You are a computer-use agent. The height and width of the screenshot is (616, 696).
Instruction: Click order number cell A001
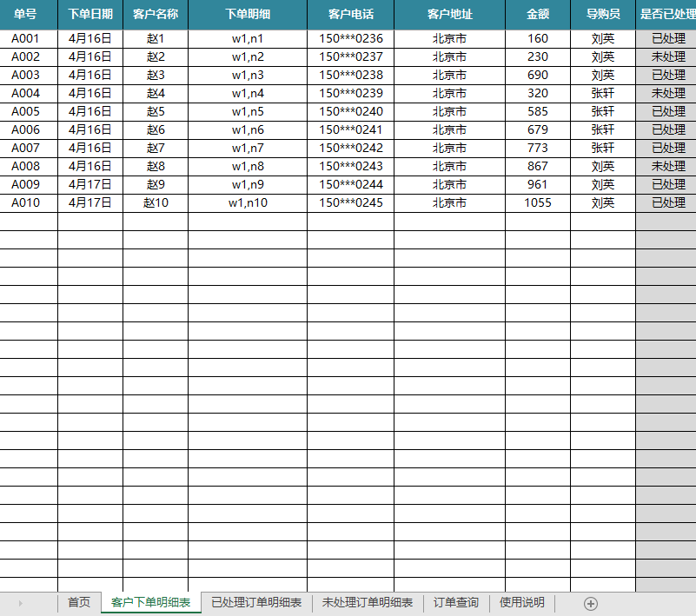point(29,39)
